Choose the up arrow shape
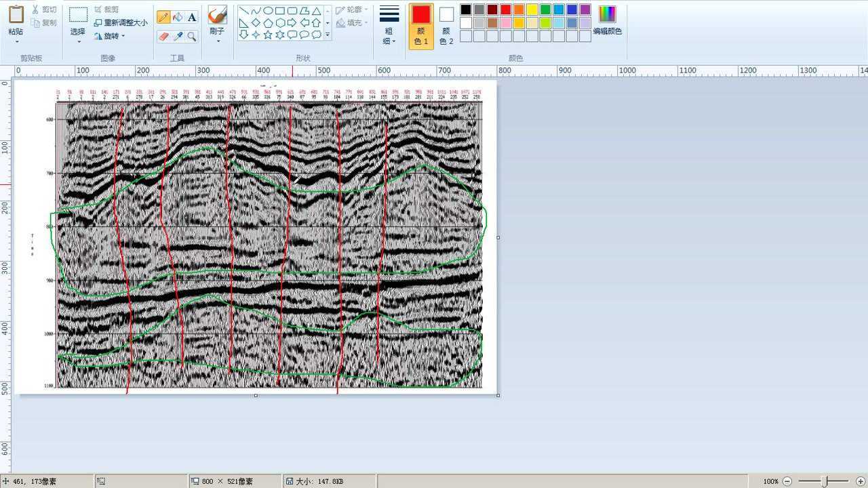868x488 pixels. [316, 22]
